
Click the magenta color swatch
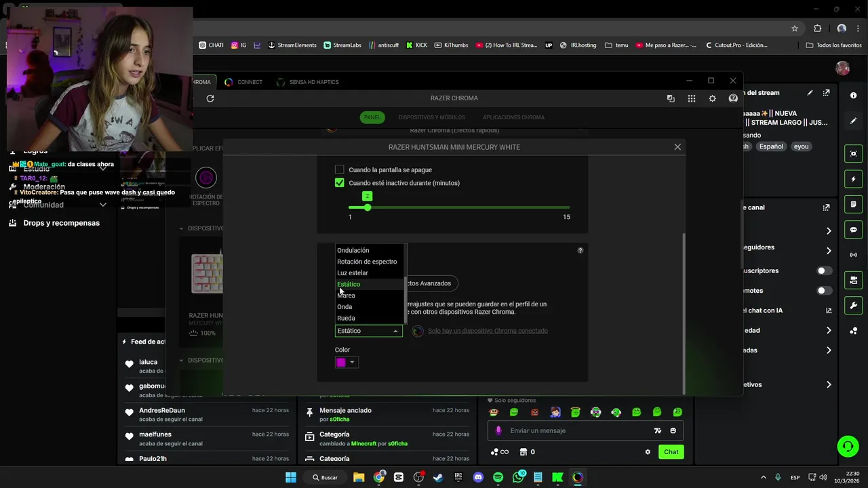[341, 362]
